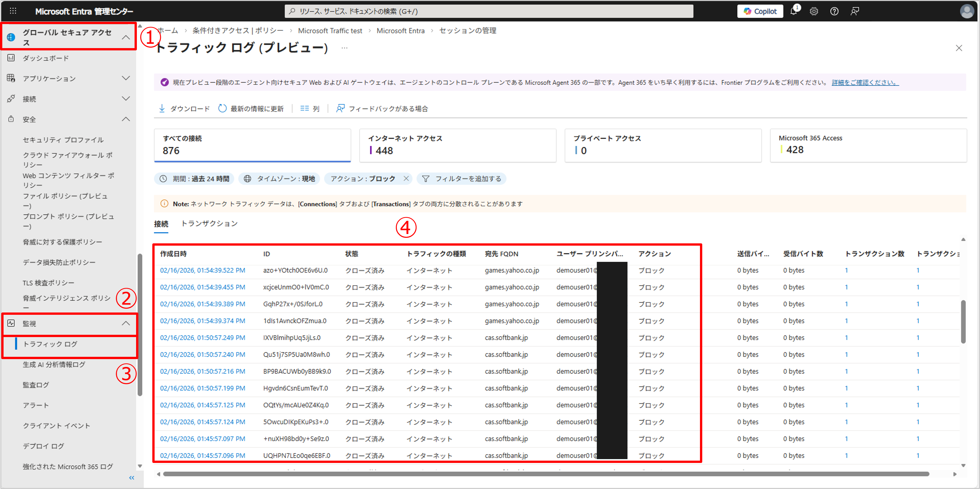Viewport: 980px width, 489px height.
Task: Expand the 接続 sidebar section
Action: [x=125, y=99]
